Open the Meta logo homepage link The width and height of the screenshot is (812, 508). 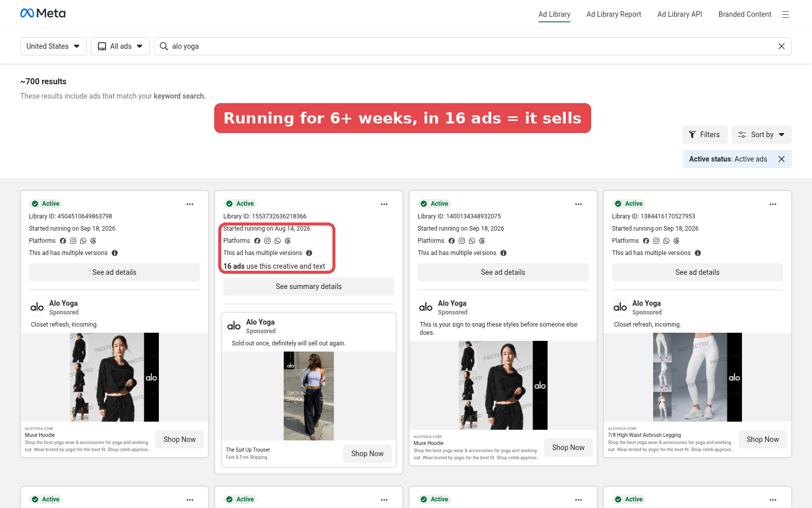43,13
